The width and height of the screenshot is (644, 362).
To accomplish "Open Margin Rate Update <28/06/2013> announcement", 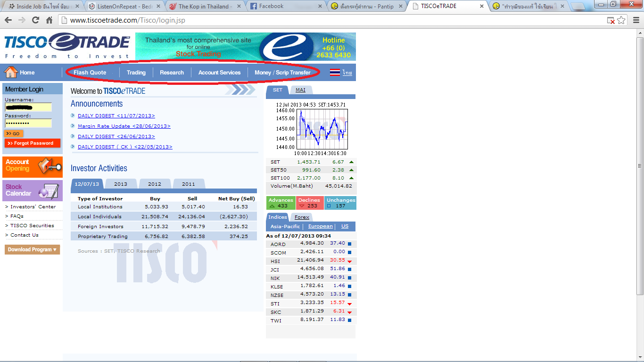I will coord(124,126).
